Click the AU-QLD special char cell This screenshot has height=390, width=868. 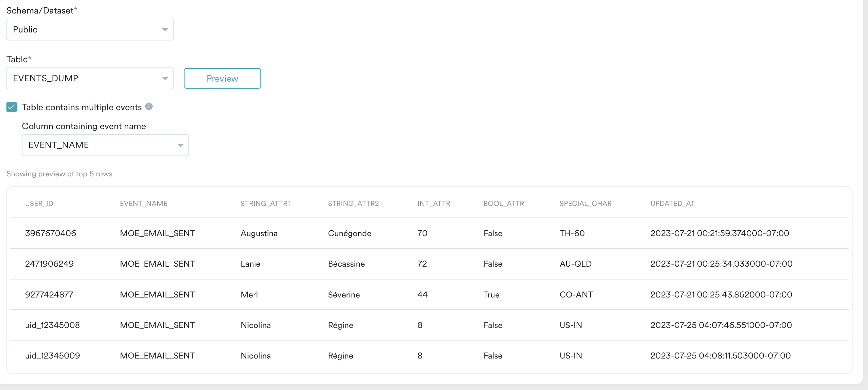(575, 264)
